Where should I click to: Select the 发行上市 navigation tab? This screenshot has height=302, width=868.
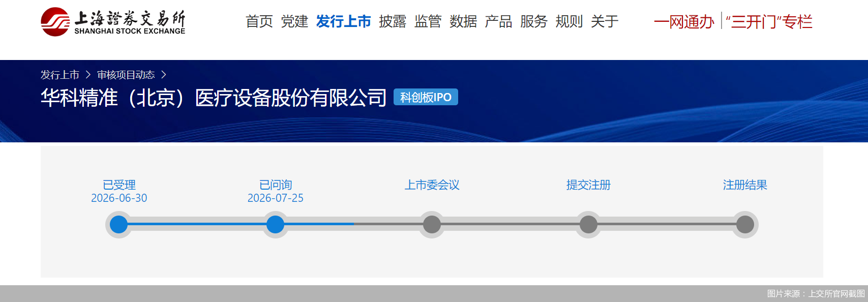tap(344, 21)
